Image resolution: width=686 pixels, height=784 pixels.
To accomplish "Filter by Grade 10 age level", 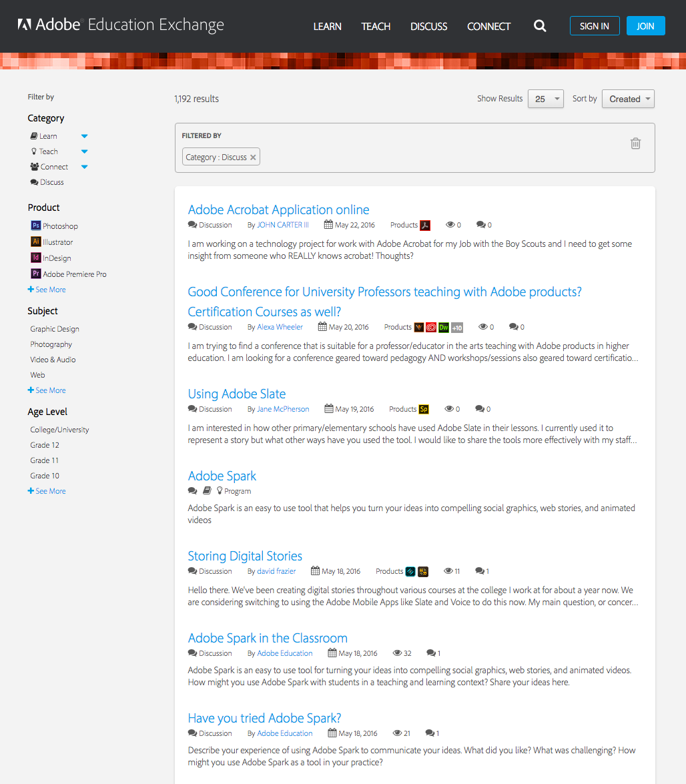I will click(45, 476).
